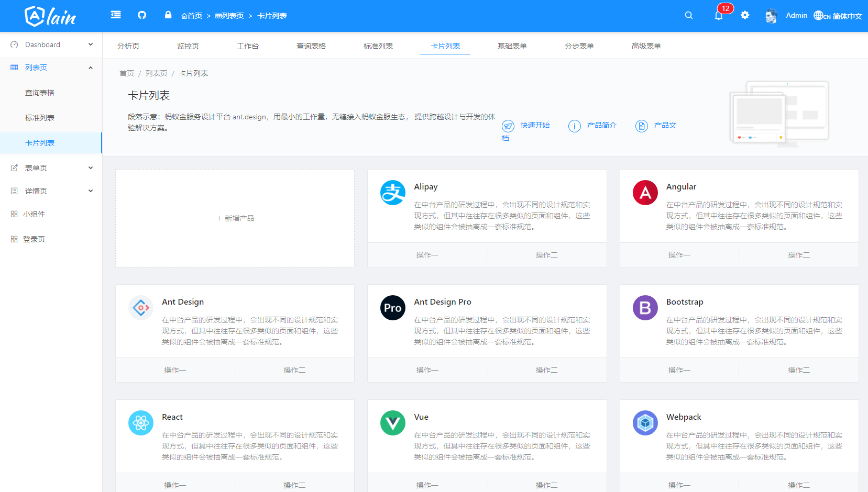
Task: Click the React logo icon
Action: click(141, 423)
